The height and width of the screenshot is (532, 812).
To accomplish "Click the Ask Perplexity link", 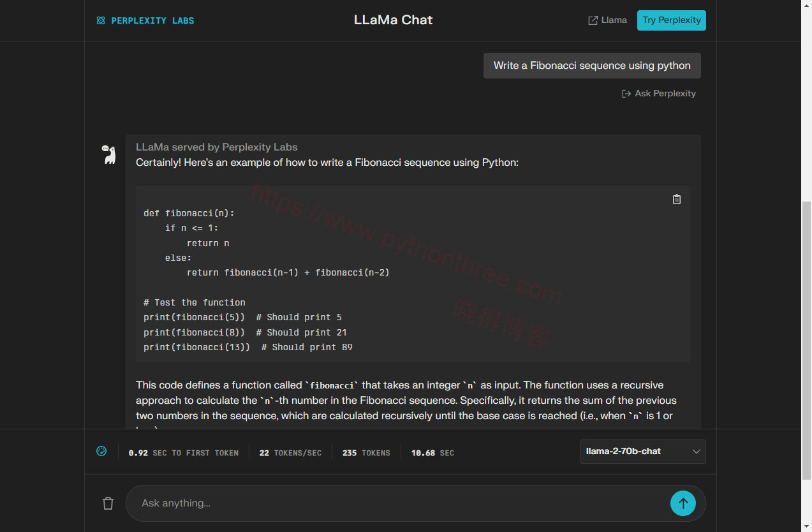I will 659,93.
